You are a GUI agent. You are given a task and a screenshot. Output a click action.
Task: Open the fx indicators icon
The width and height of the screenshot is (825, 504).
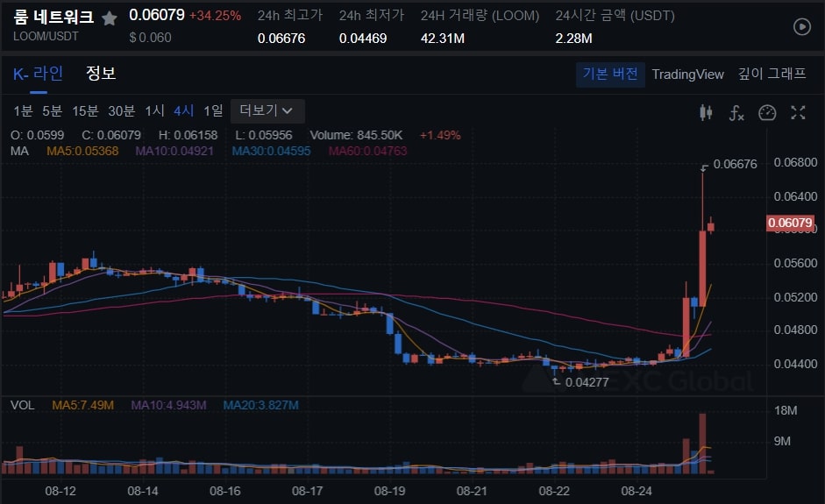click(x=736, y=112)
